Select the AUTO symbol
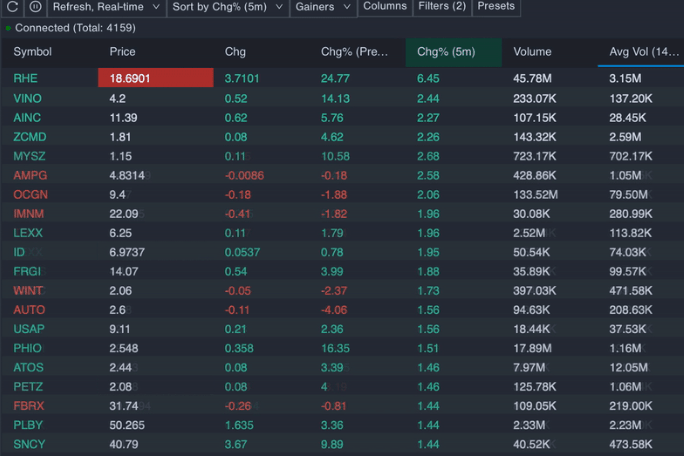The height and width of the screenshot is (457, 684). click(x=29, y=310)
